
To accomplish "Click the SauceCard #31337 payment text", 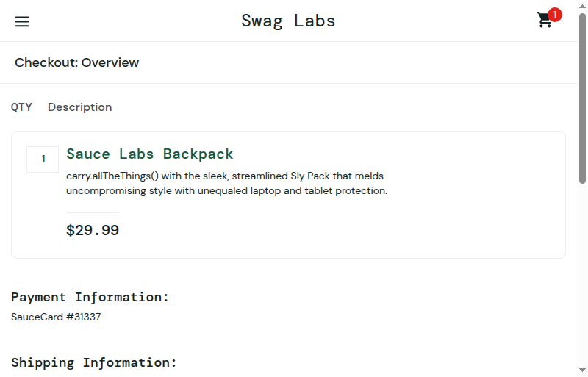I will [56, 317].
